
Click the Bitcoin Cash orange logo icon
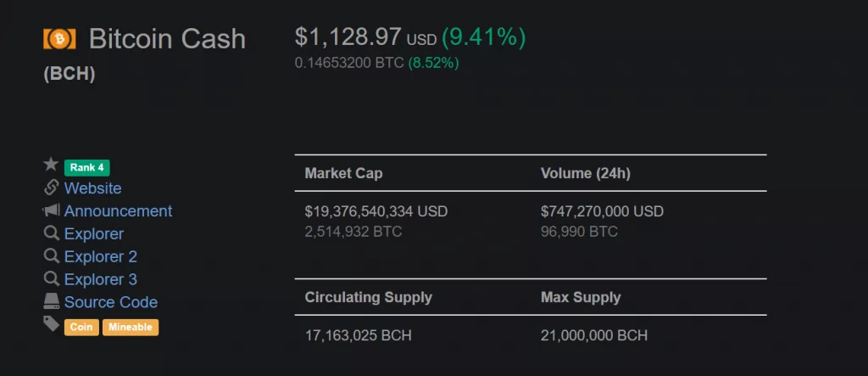pos(59,39)
